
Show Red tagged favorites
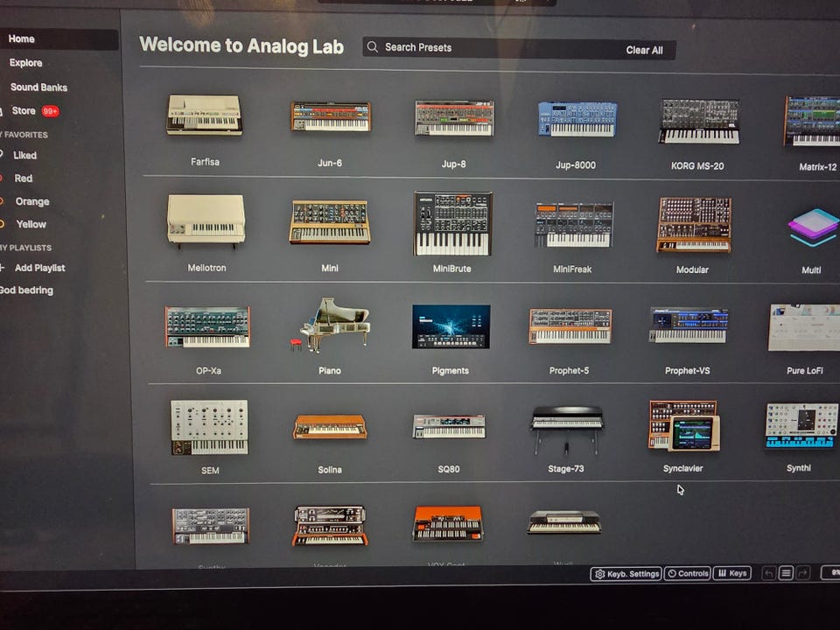click(23, 178)
